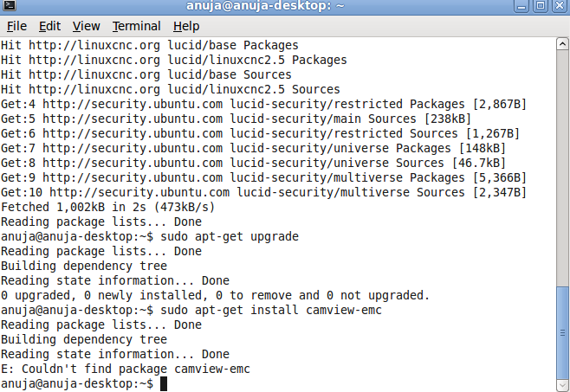The width and height of the screenshot is (570, 392).
Task: Click the anuja@anuja-desktop title bar text
Action: (x=265, y=5)
